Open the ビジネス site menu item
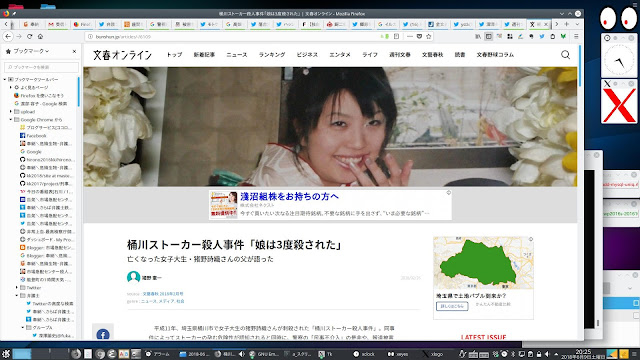This screenshot has height=360, width=640. click(307, 54)
